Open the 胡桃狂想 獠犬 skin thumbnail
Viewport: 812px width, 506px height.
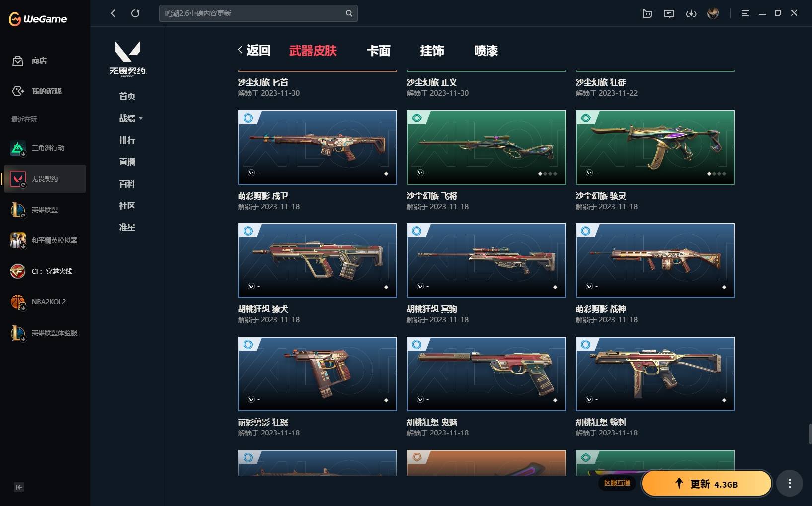pyautogui.click(x=318, y=261)
